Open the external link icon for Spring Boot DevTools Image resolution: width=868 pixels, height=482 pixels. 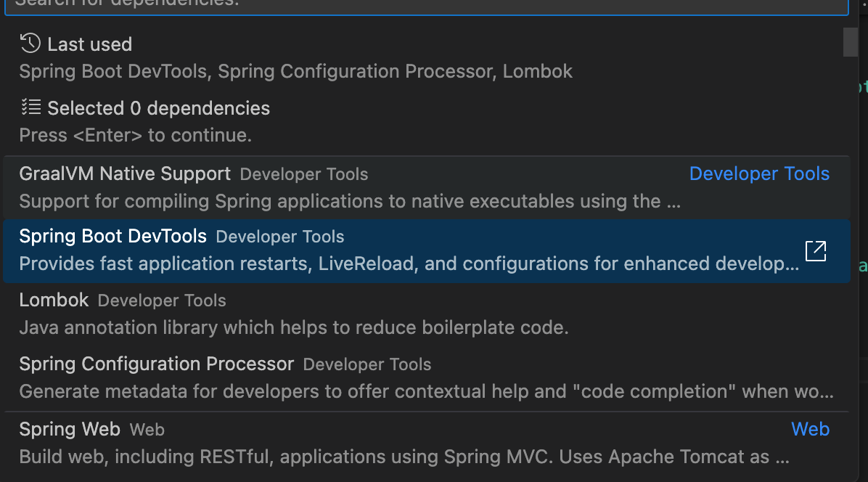[816, 251]
